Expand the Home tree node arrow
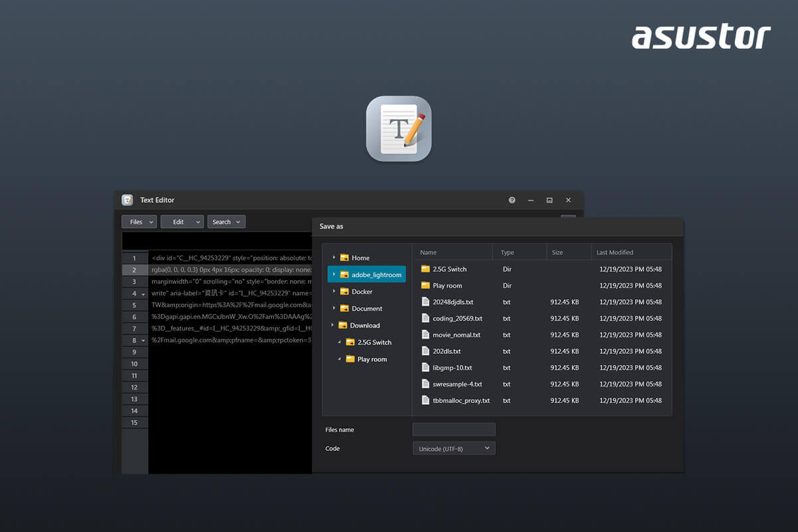This screenshot has height=532, width=798. (x=334, y=257)
